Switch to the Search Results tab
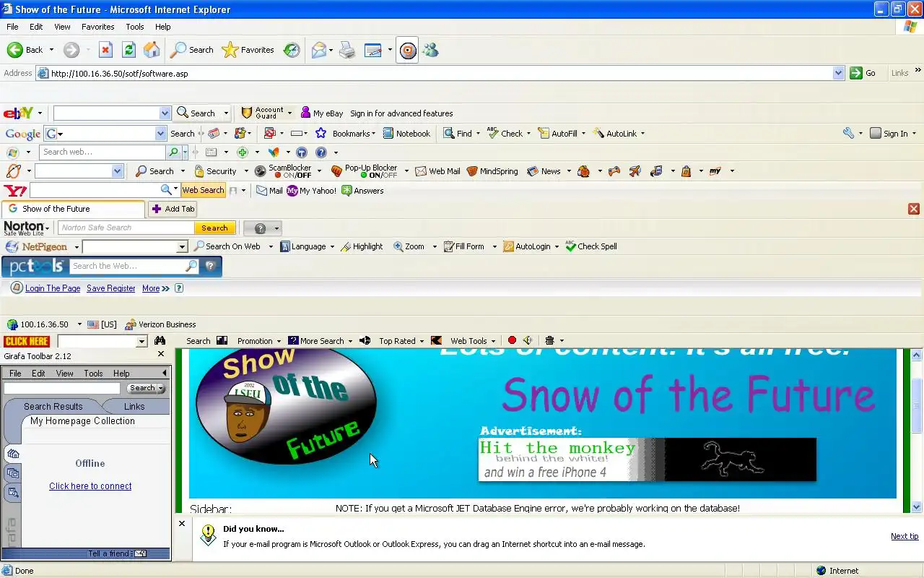Screen dimensions: 924x578 click(53, 406)
